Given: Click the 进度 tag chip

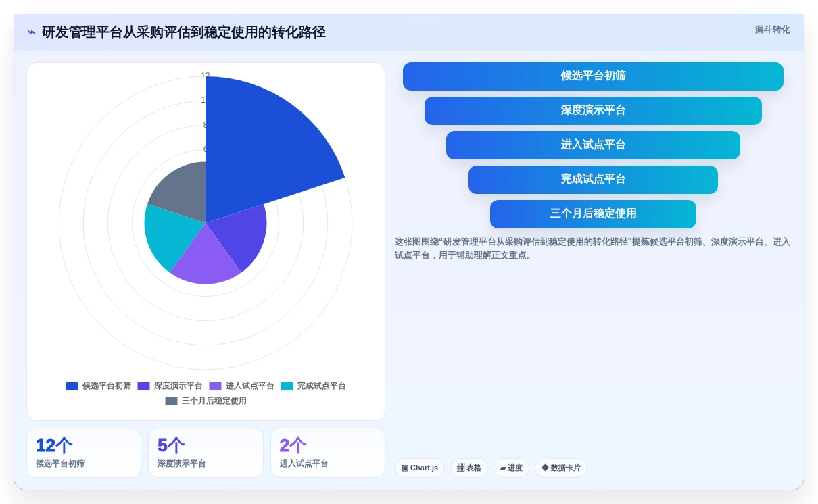Looking at the screenshot, I should [x=511, y=468].
